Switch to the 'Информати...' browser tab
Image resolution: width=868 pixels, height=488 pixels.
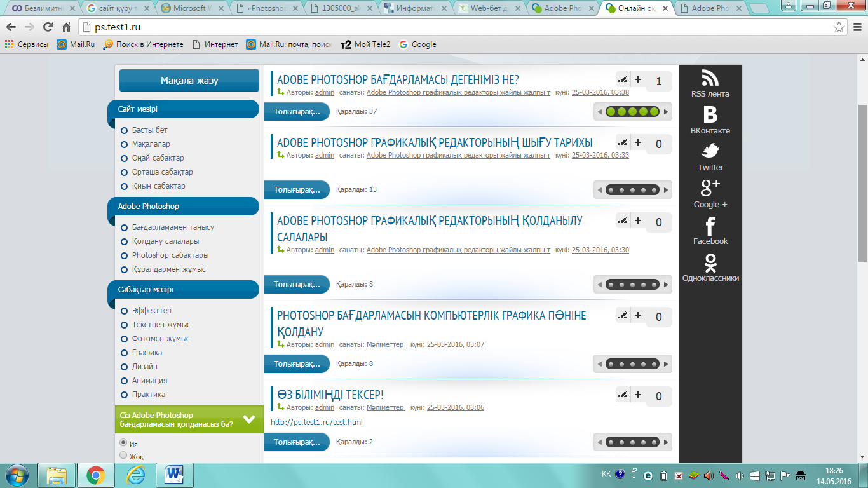pyautogui.click(x=417, y=8)
